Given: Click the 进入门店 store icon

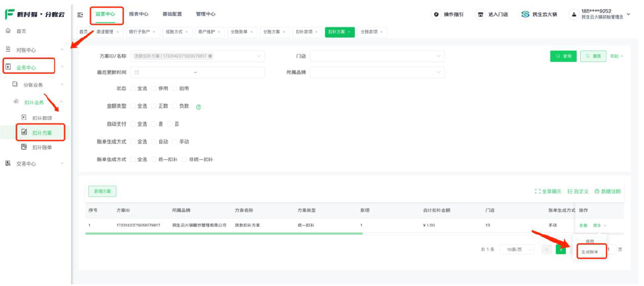Looking at the screenshot, I should click(481, 14).
